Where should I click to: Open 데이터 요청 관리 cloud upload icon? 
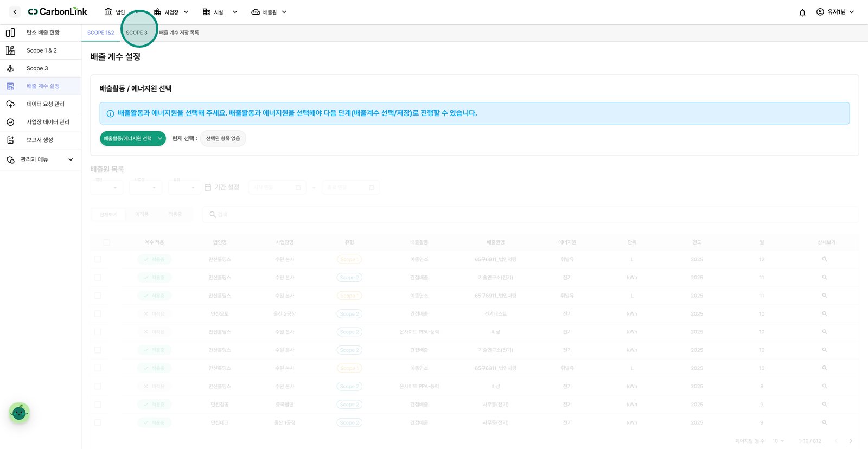(x=10, y=104)
